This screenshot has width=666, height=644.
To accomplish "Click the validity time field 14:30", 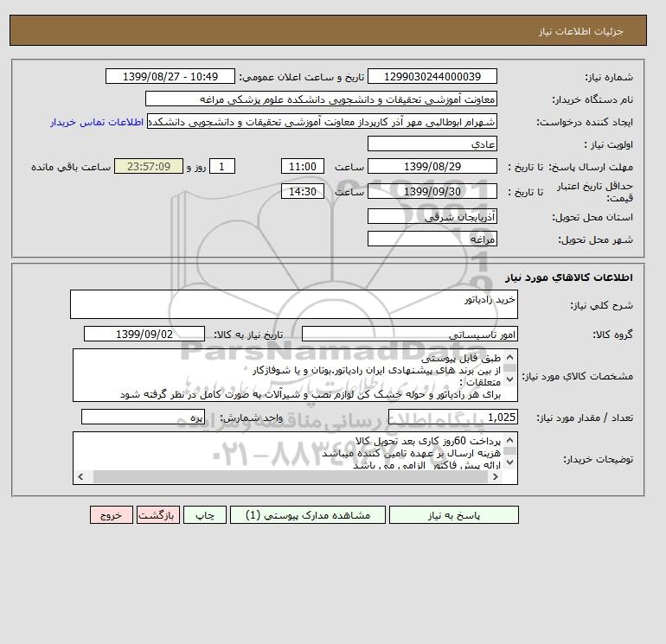I will 303,191.
